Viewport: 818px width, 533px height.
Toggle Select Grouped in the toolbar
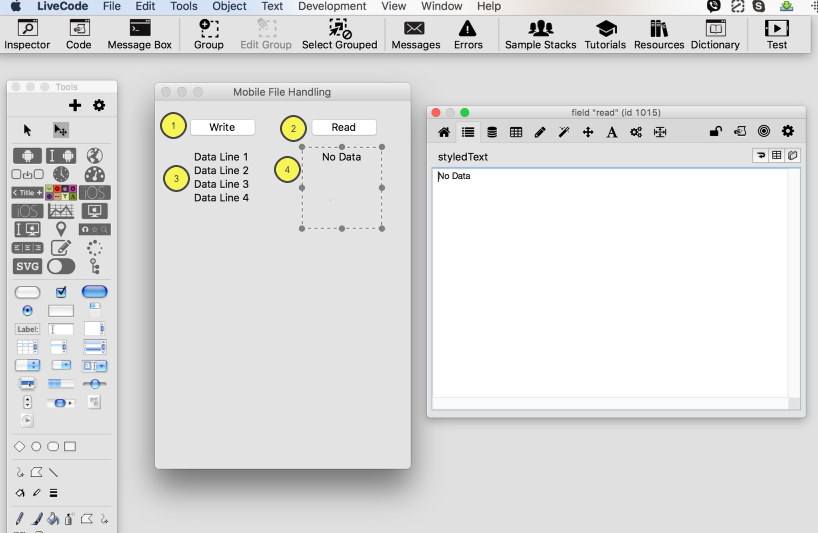coord(340,34)
